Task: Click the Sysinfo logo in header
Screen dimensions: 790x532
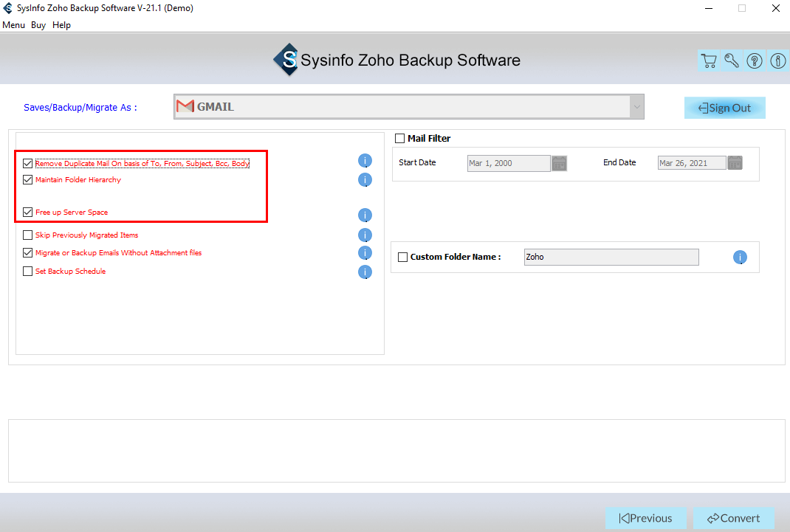Action: point(286,59)
